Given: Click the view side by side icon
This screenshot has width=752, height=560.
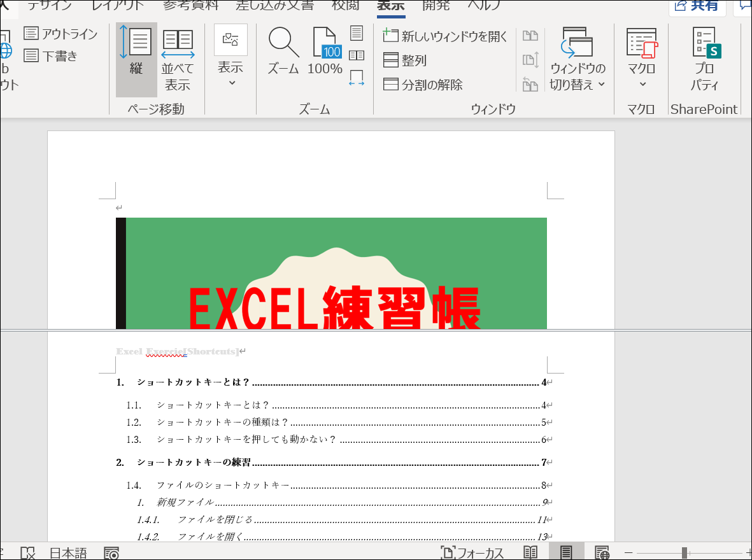Looking at the screenshot, I should pyautogui.click(x=530, y=36).
